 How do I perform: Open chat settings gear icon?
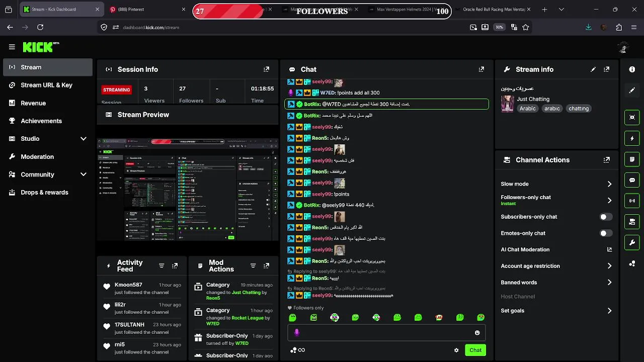tap(456, 350)
